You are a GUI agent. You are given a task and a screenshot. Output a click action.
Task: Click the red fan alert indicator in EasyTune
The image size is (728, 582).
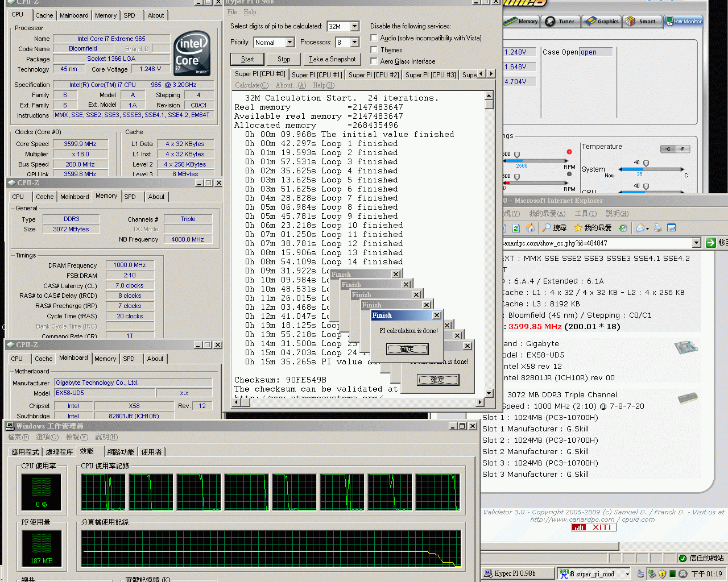coord(569,152)
